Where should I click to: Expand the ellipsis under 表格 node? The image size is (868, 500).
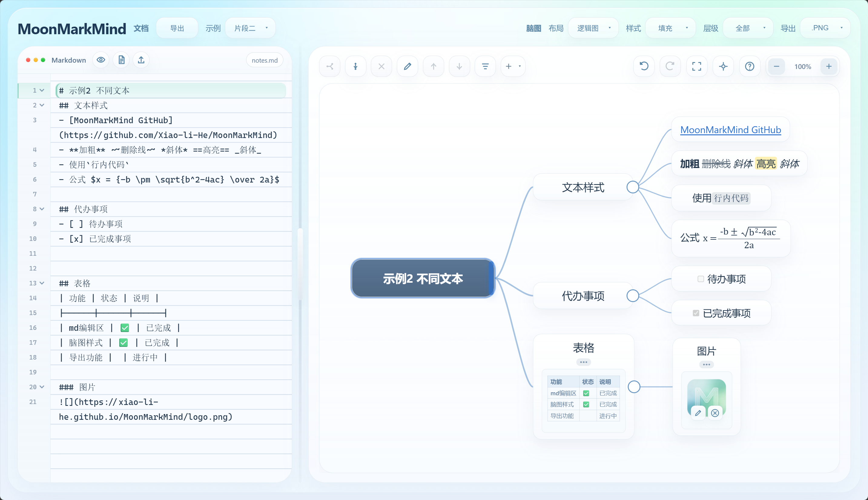pyautogui.click(x=583, y=362)
